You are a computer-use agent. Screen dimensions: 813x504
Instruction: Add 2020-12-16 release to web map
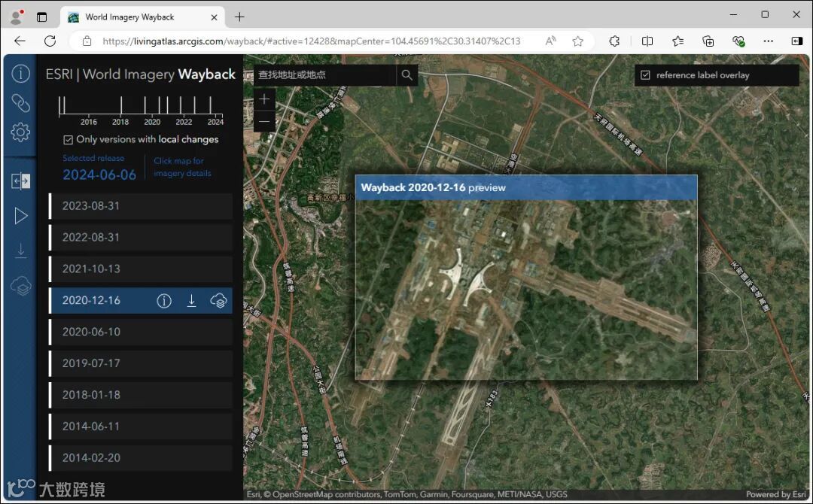219,300
